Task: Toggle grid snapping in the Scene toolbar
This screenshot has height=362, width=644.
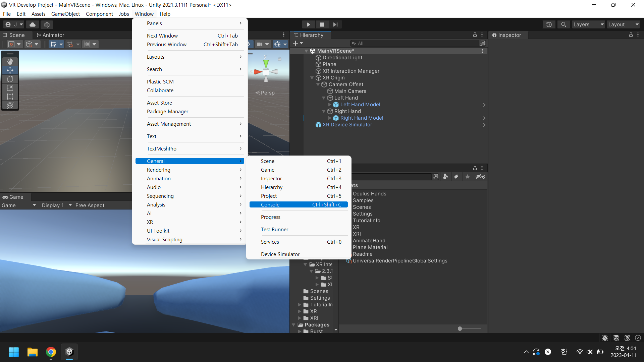Action: click(53, 44)
